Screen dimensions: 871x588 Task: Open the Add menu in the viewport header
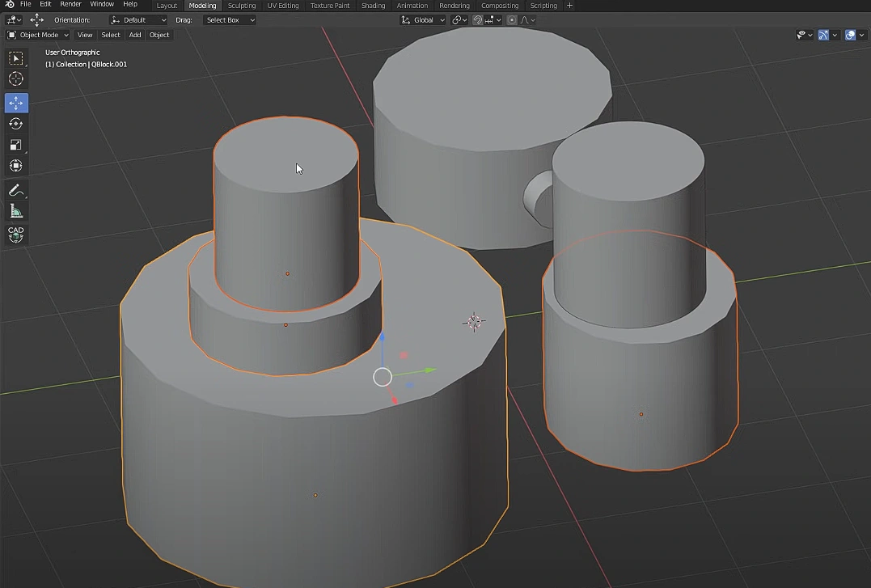click(134, 35)
